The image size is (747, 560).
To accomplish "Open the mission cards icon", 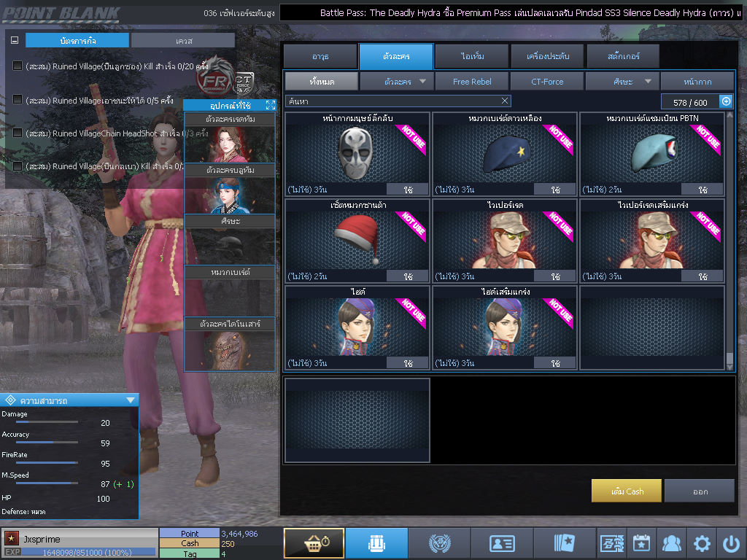I will pyautogui.click(x=565, y=542).
